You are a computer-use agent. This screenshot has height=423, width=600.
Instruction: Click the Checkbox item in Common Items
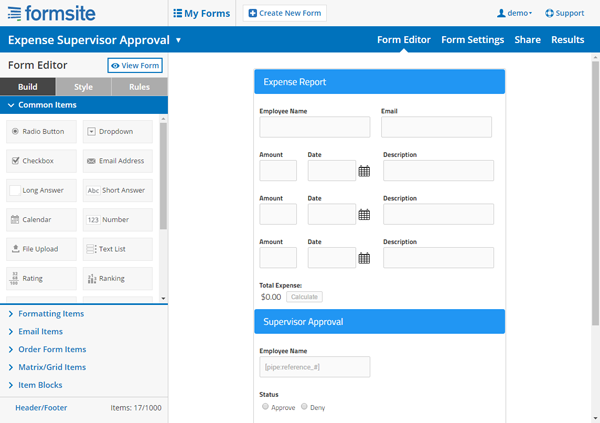(x=42, y=160)
